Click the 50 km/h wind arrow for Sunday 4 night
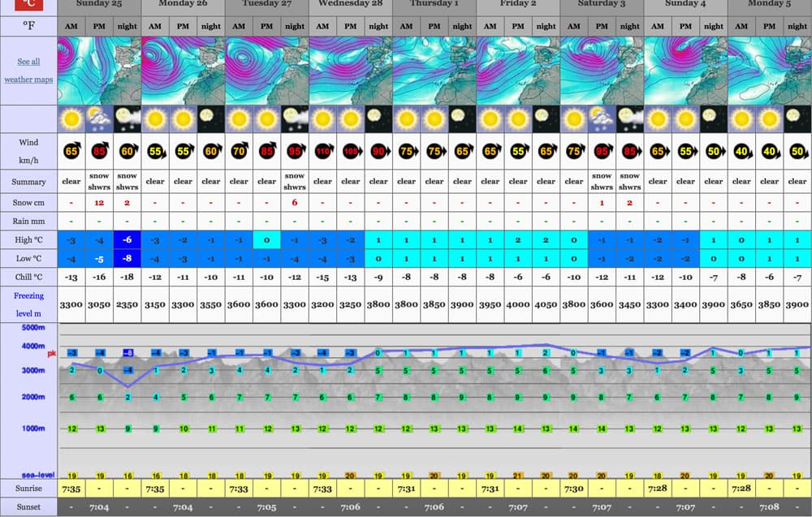812x517 pixels. point(713,150)
